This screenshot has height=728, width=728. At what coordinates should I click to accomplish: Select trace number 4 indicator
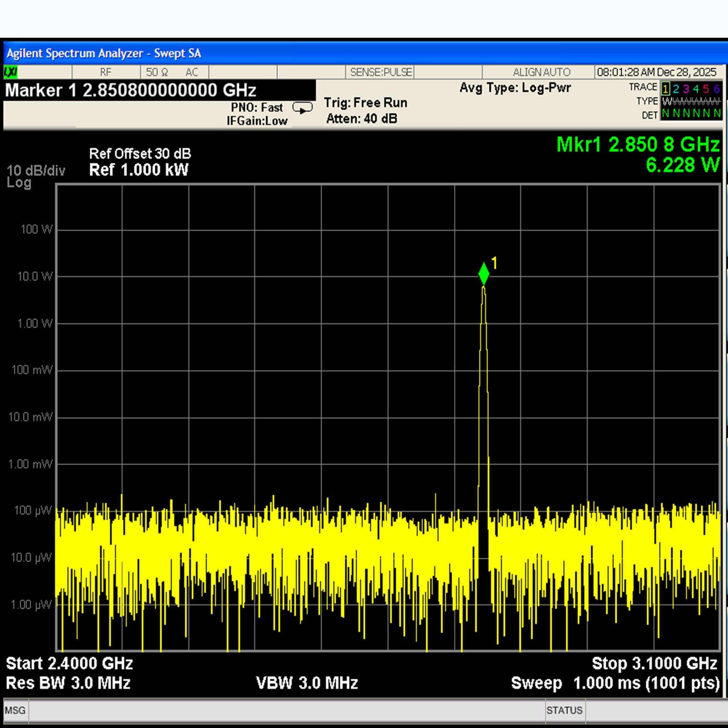tap(696, 89)
